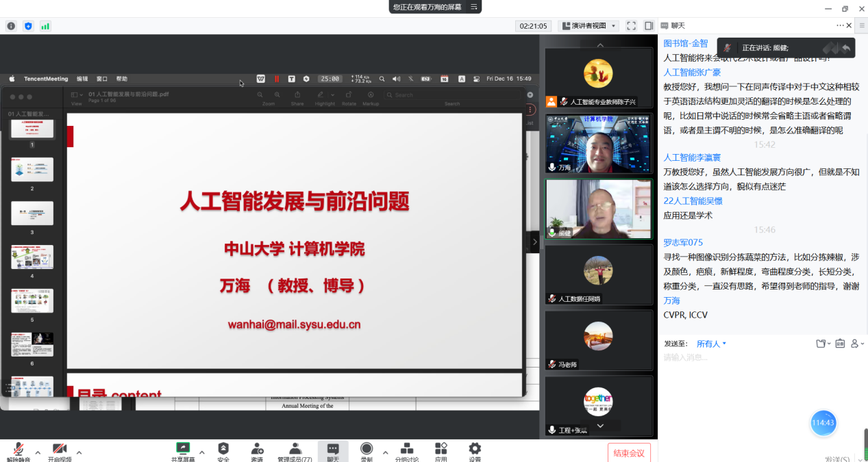This screenshot has height=462, width=868.
Task: Click the 共享屏幕 (Share Screen) icon
Action: [x=183, y=450]
